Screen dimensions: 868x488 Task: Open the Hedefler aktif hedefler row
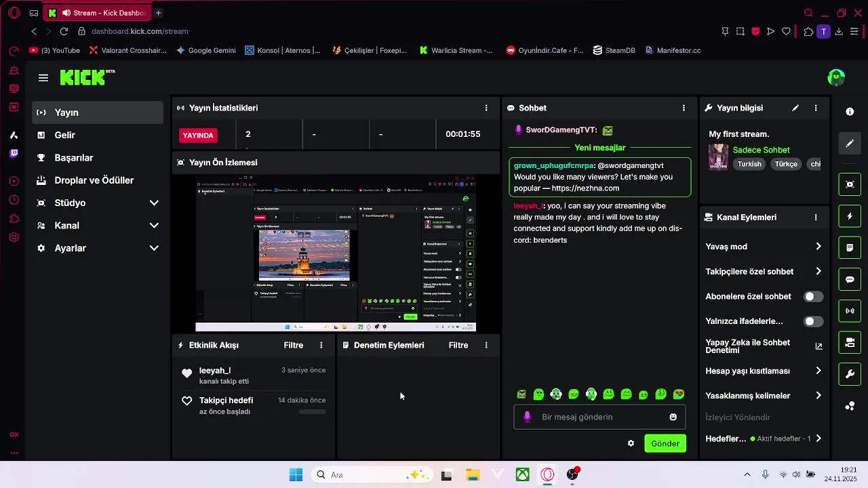point(764,439)
